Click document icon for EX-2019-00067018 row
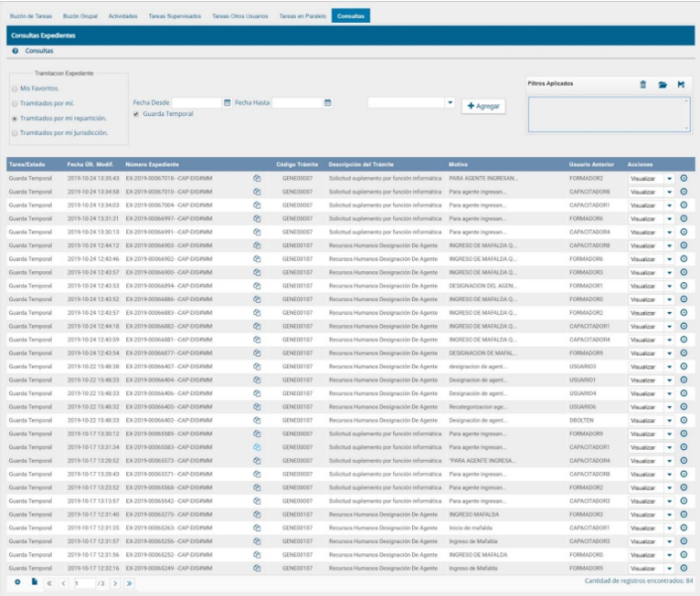 tap(256, 178)
